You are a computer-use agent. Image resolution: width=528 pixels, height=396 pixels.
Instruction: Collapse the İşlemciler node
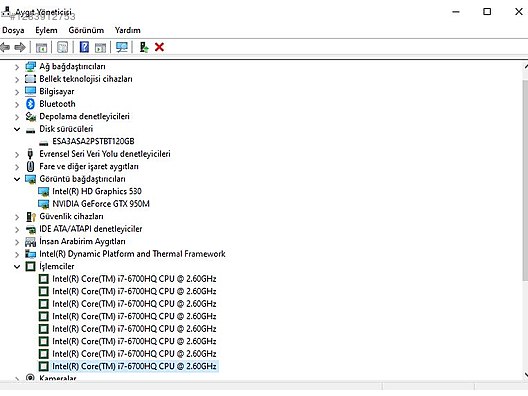coord(17,267)
